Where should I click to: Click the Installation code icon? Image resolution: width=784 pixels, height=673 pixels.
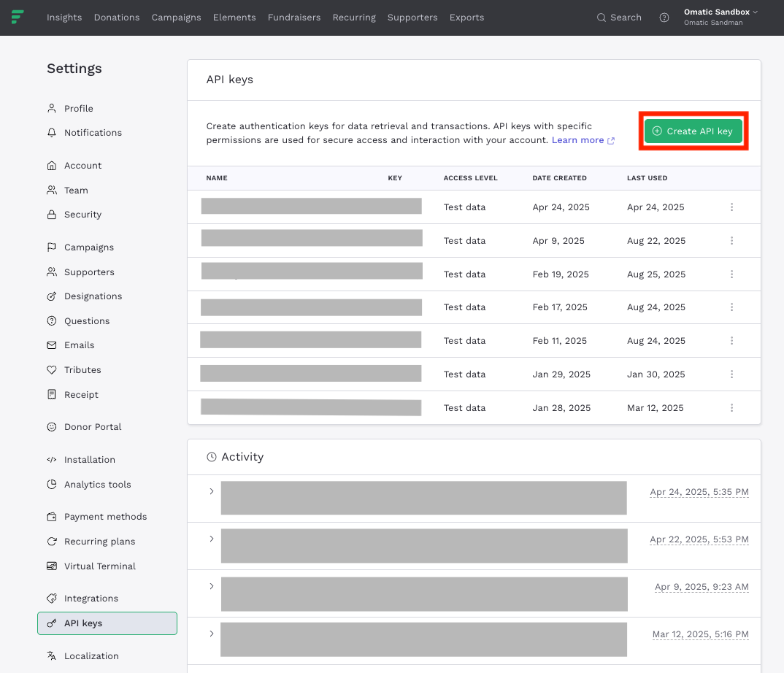pos(52,460)
